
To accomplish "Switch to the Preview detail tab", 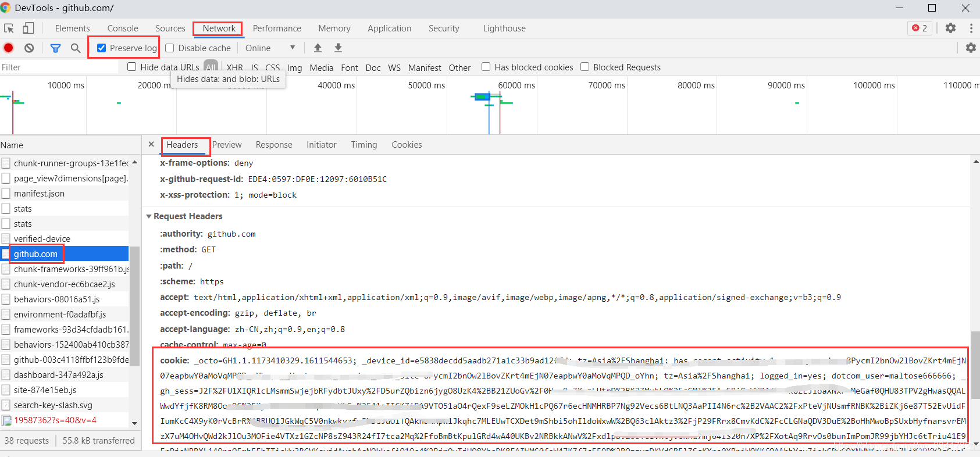I will (x=227, y=144).
